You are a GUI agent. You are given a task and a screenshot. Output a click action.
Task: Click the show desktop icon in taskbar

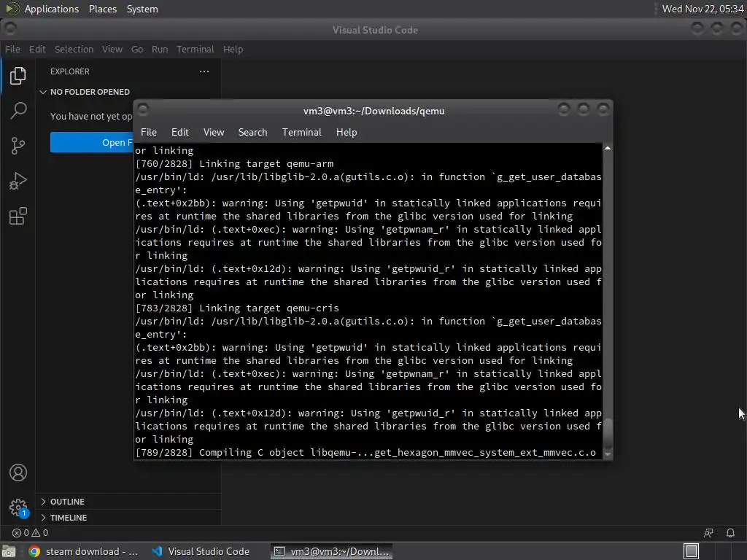(x=8, y=551)
